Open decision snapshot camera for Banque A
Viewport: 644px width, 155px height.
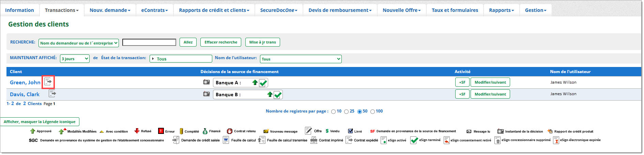click(x=206, y=82)
